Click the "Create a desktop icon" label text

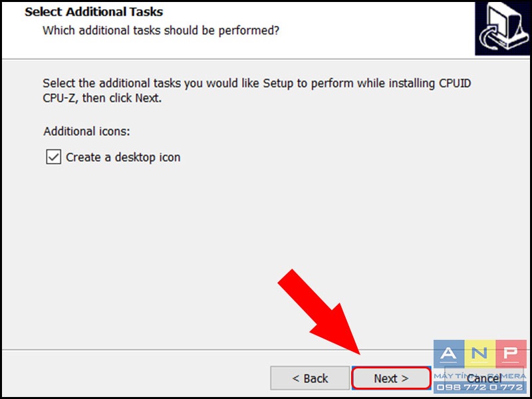123,158
